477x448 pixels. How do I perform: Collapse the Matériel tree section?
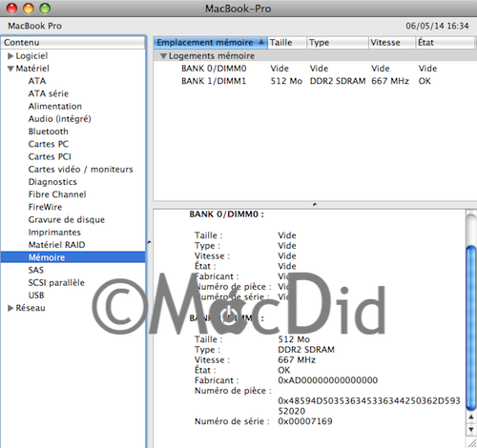[x=10, y=69]
